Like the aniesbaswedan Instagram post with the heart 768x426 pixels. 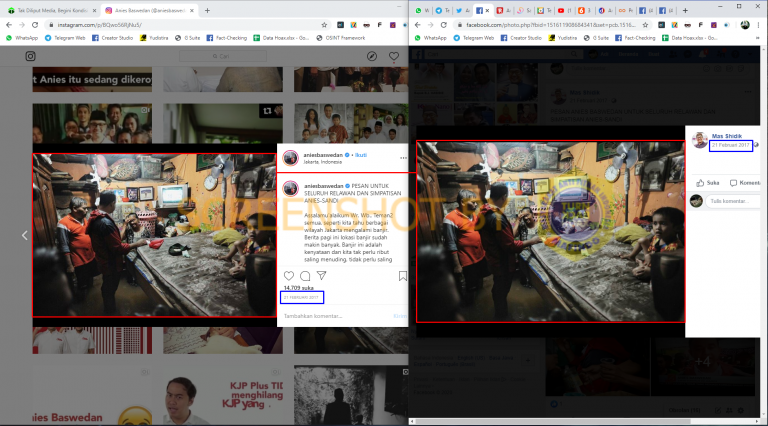tap(289, 276)
